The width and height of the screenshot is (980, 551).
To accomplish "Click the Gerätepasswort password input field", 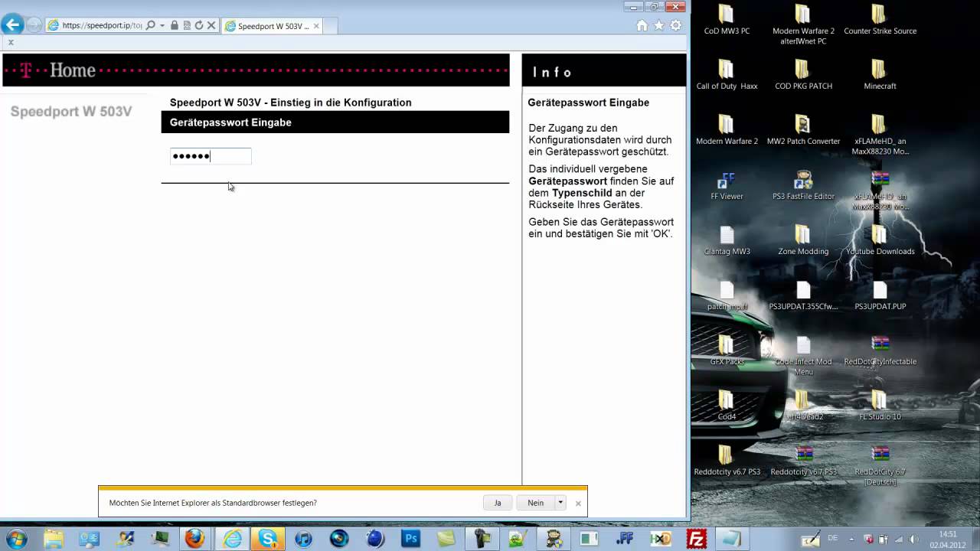I will [x=211, y=156].
